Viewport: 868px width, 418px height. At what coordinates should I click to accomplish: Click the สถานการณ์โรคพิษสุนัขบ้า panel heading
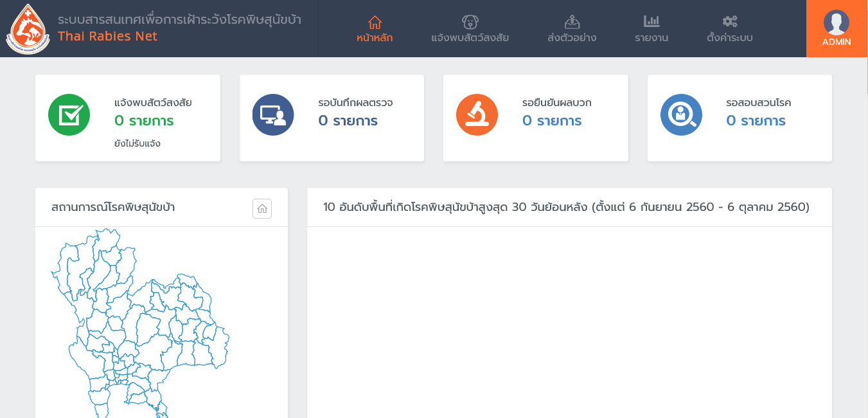tap(113, 207)
